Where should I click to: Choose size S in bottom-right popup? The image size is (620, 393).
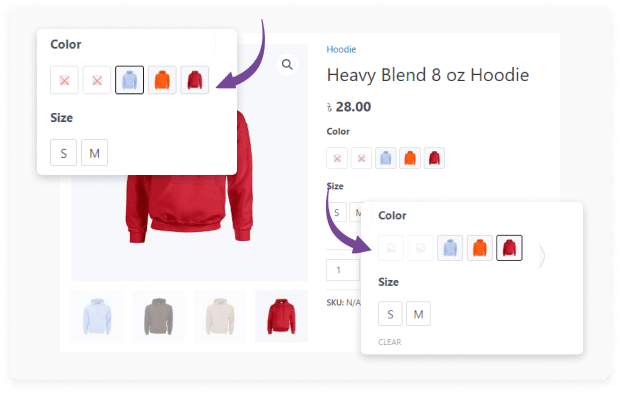coord(390,314)
